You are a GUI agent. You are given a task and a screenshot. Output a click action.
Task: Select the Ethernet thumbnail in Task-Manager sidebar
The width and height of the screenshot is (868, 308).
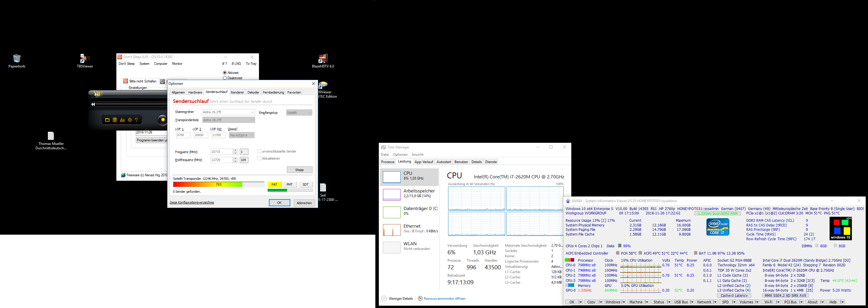tap(391, 230)
